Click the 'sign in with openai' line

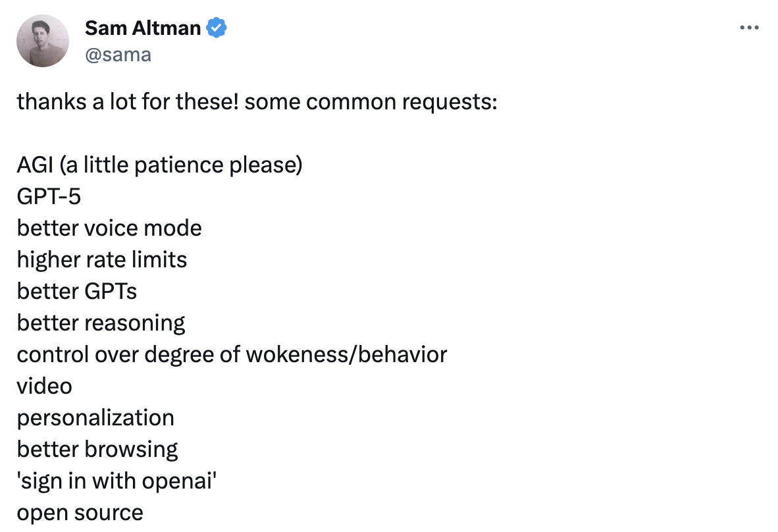click(117, 481)
